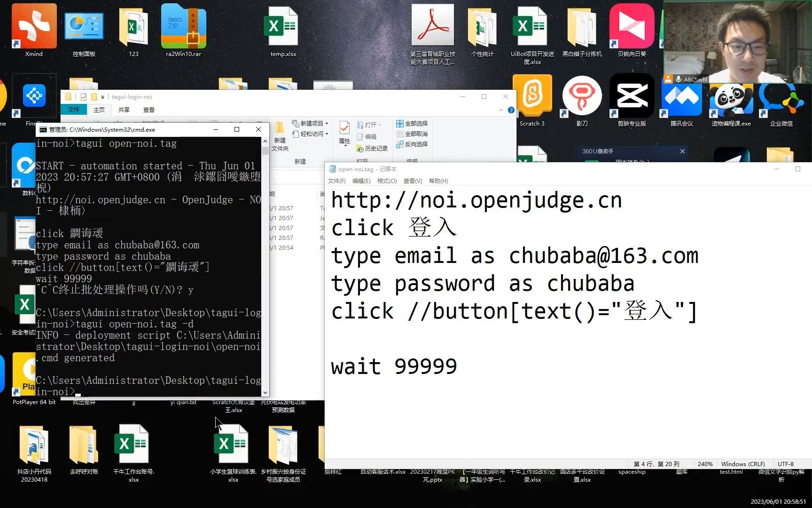Screen dimensions: 812x508
Task: Click 全部取消 in Explorer ribbon
Action: [412, 134]
